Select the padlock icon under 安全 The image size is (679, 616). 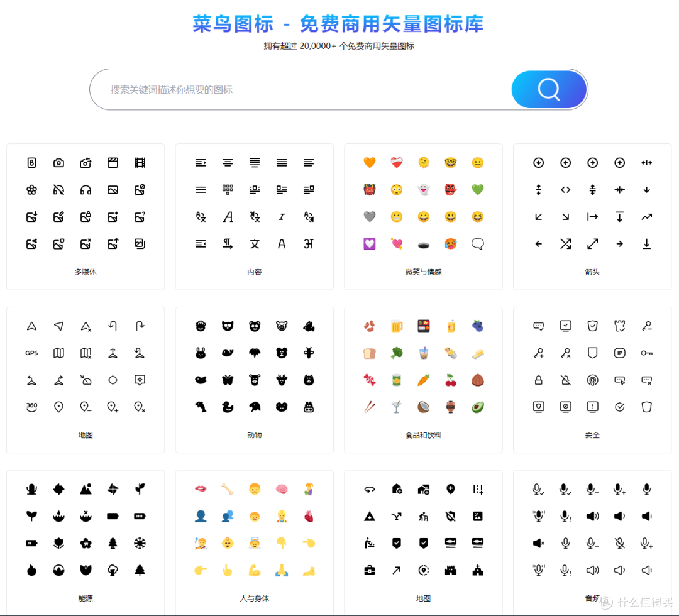538,380
